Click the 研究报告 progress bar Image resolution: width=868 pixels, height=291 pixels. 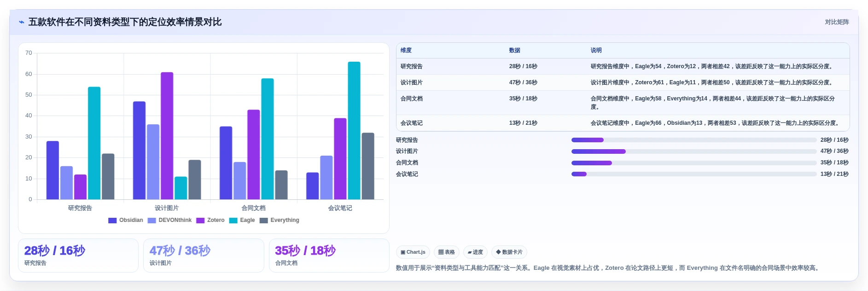pos(694,140)
